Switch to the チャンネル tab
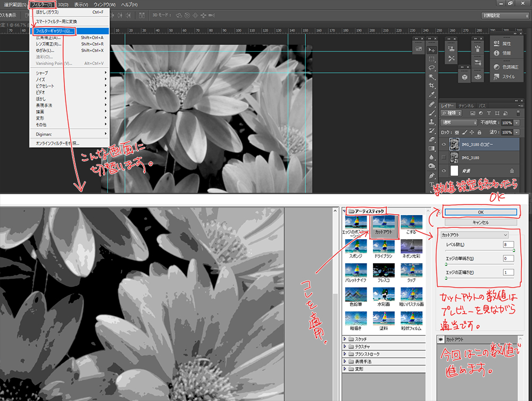The width and height of the screenshot is (532, 401). 466,105
